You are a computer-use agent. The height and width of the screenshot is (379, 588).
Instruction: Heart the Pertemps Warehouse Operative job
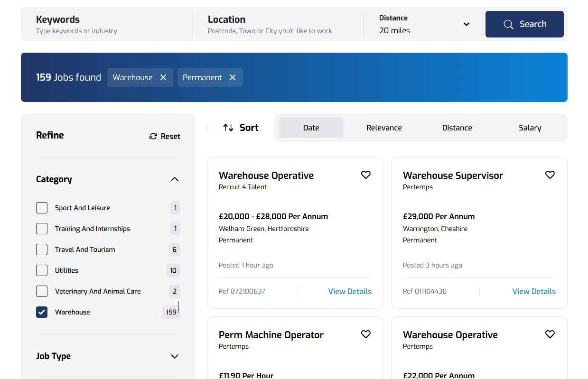pyautogui.click(x=550, y=334)
